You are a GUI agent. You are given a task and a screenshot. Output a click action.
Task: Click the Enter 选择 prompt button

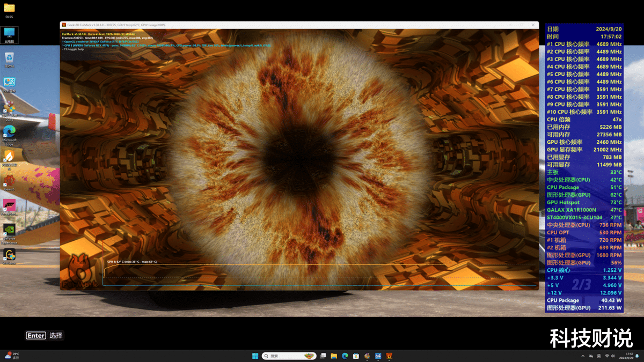45,335
